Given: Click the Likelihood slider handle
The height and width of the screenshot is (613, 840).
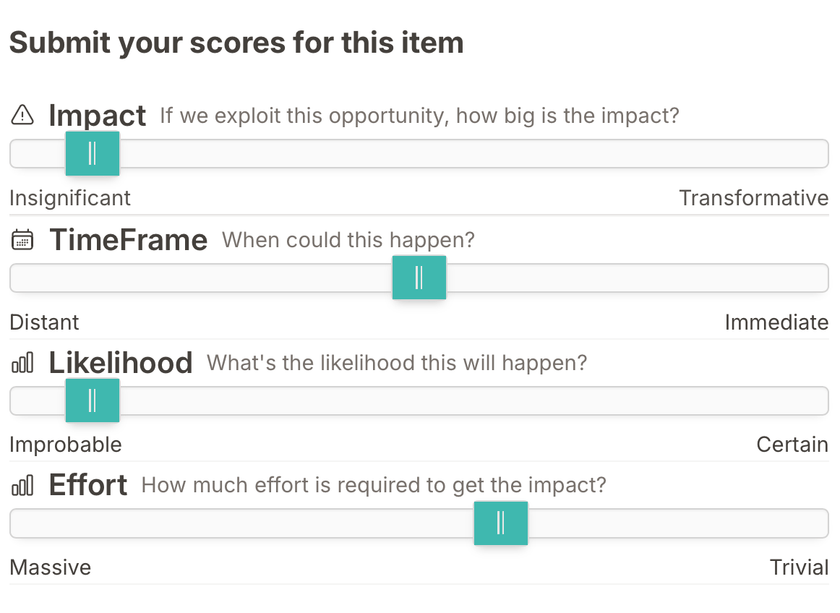Looking at the screenshot, I should 92,401.
